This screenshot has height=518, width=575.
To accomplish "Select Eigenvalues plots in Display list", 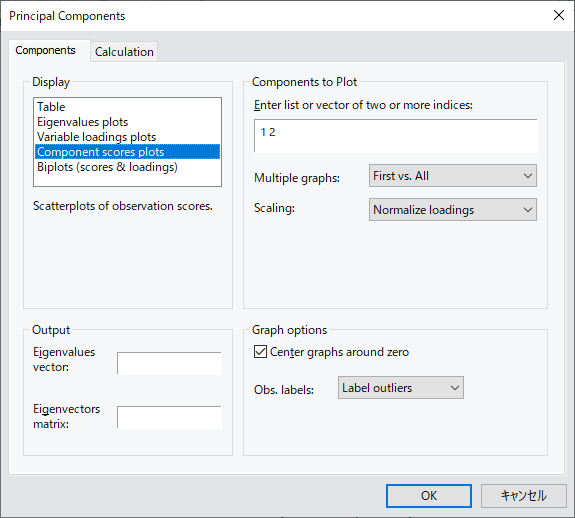I will tap(83, 122).
